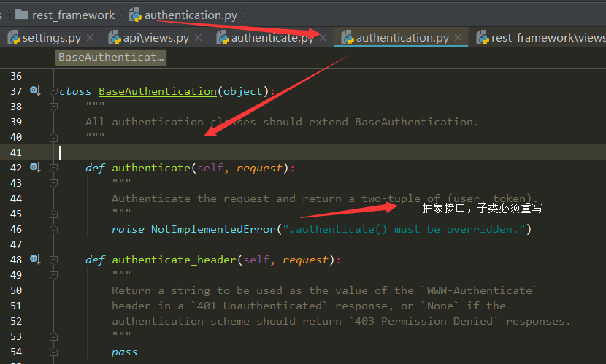The width and height of the screenshot is (606, 364).
Task: Click the authentication.py breadcrumb item
Action: click(183, 15)
